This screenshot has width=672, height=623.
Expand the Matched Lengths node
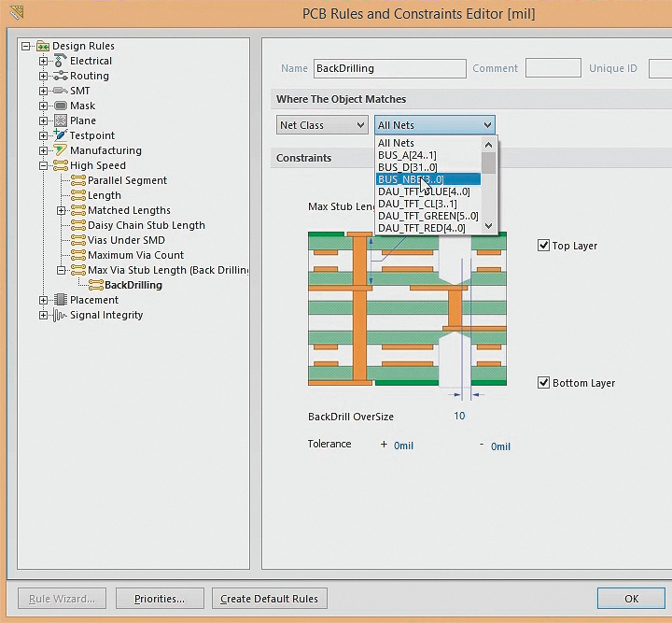pos(62,210)
